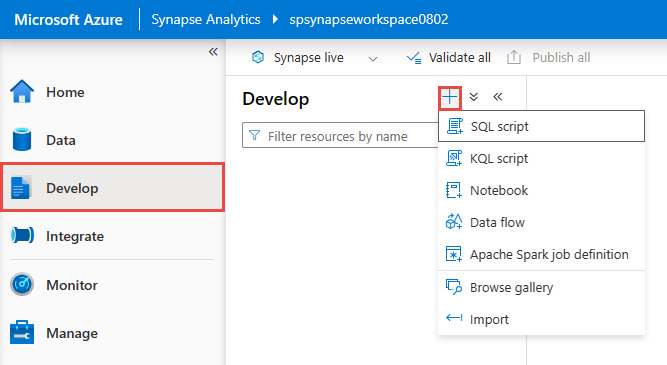
Task: Choose KQL script menu entry
Action: point(542,158)
